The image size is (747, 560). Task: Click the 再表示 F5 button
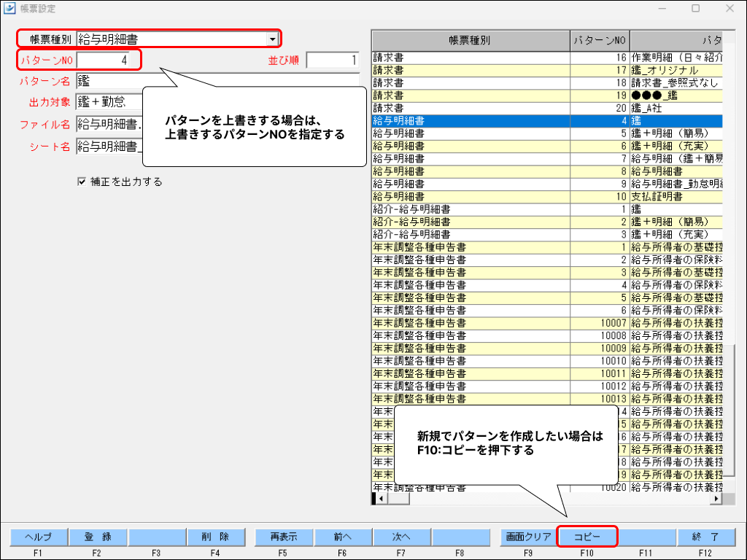[284, 537]
